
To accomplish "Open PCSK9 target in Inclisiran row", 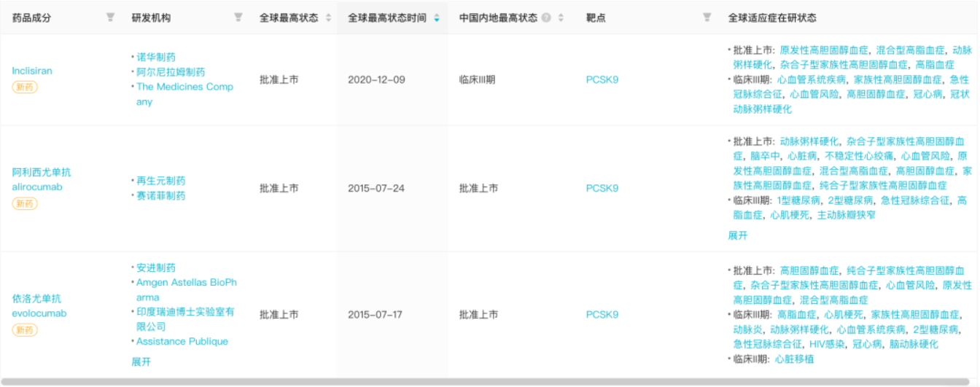I will 602,79.
